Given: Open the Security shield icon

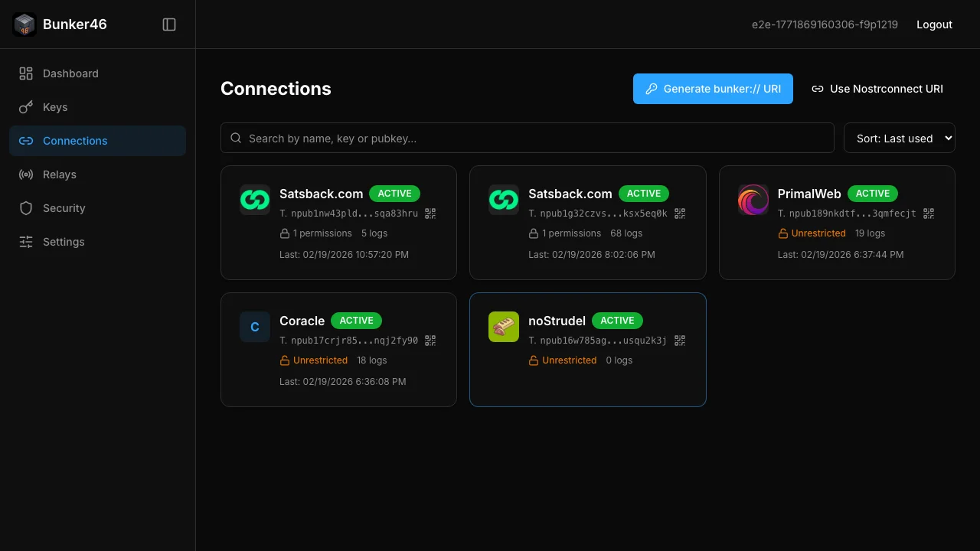Looking at the screenshot, I should tap(25, 207).
